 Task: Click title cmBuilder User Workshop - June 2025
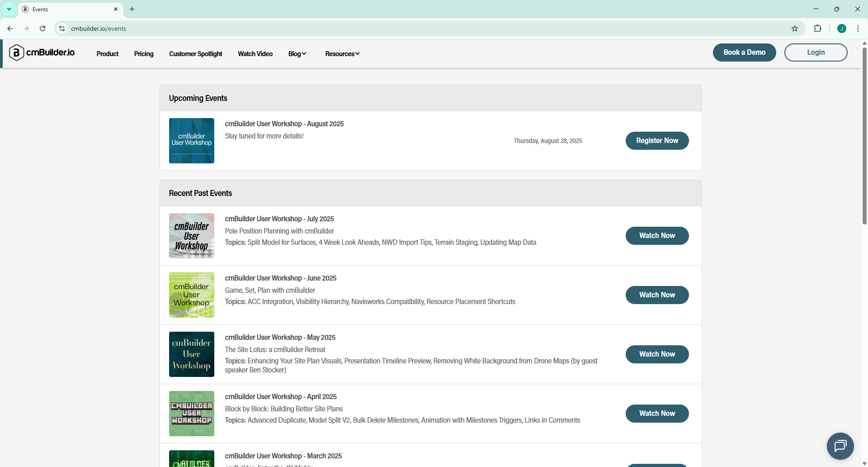(x=281, y=278)
